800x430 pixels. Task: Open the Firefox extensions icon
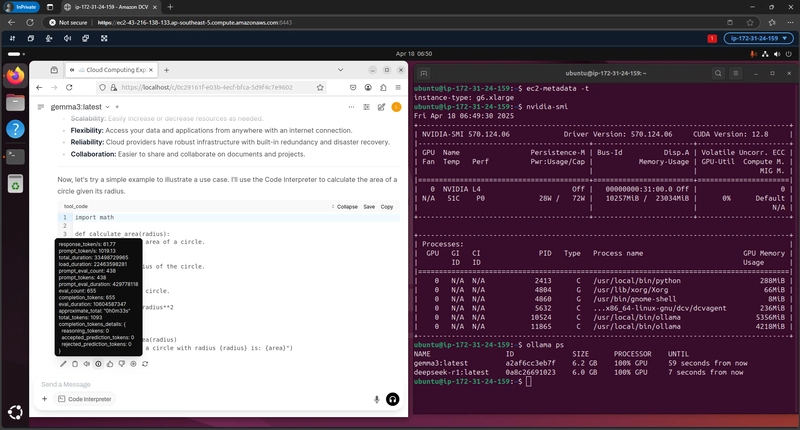(x=383, y=87)
